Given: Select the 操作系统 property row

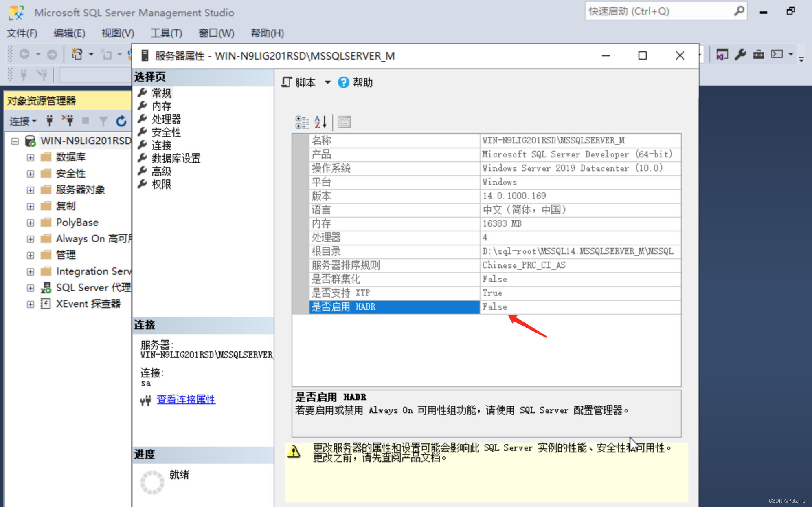Looking at the screenshot, I should [495, 168].
